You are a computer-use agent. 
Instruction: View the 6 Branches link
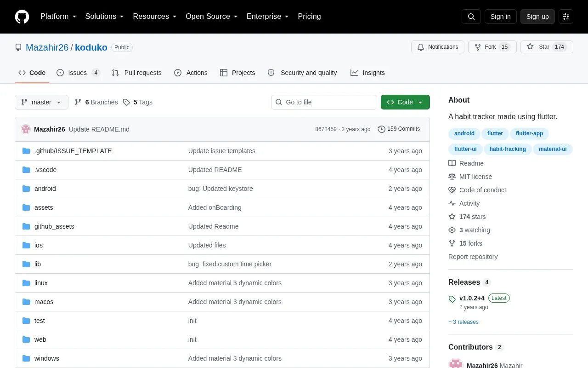96,102
